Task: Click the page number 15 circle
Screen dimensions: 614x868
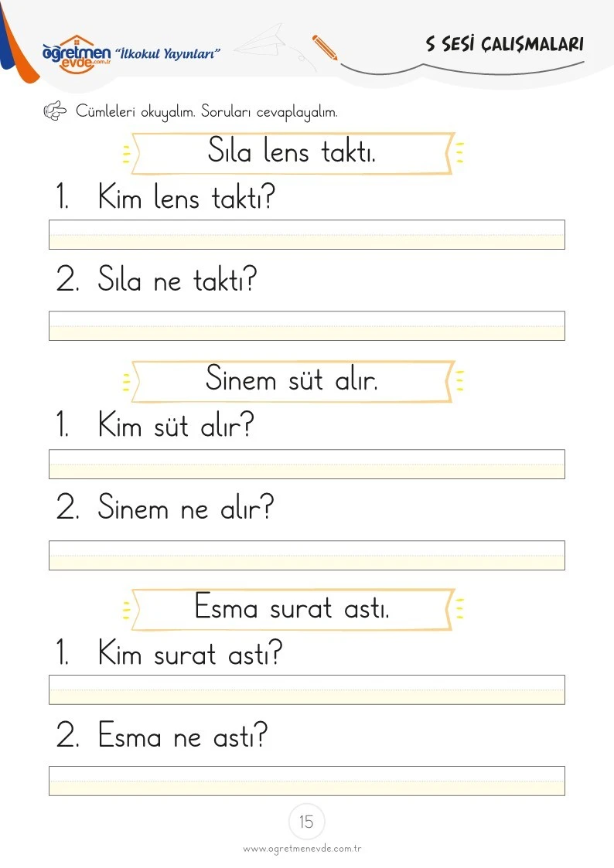Action: 306,822
